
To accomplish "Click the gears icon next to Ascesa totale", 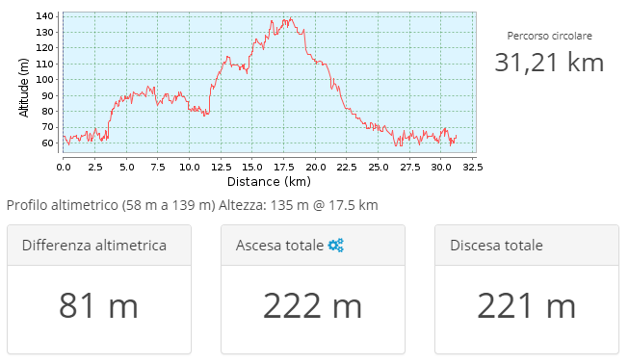I will [x=336, y=245].
